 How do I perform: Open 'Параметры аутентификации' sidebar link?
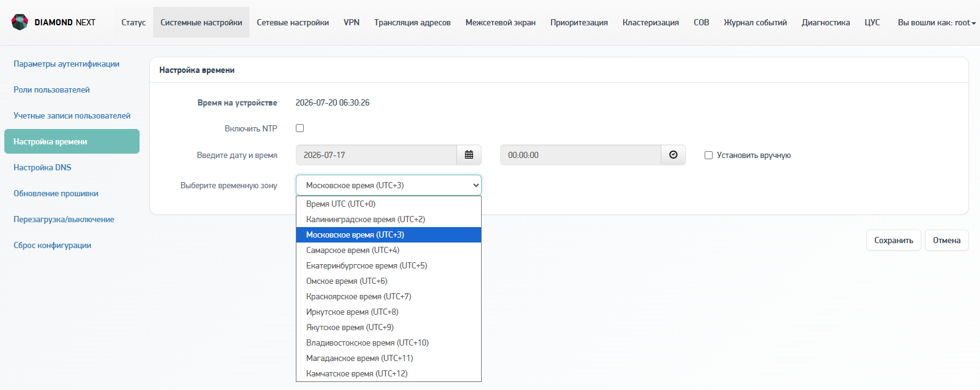[67, 64]
